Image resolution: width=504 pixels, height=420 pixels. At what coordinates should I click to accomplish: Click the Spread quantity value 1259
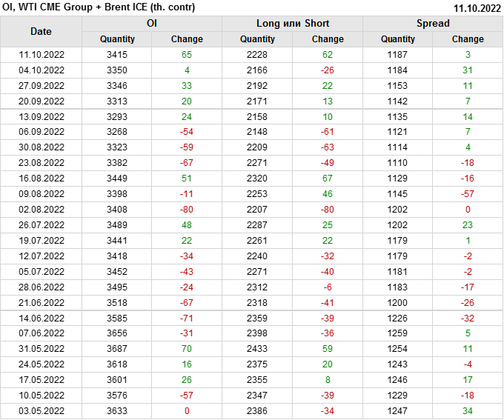(x=398, y=333)
